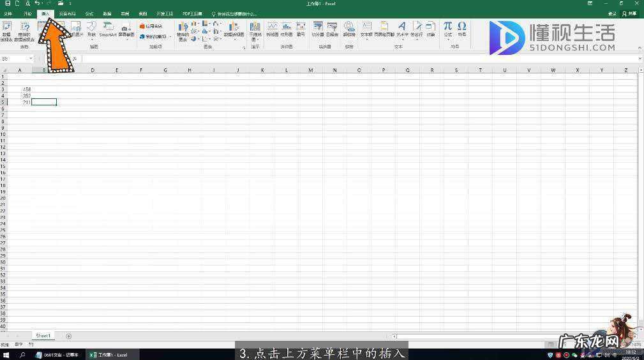Image resolution: width=644 pixels, height=360 pixels.
Task: Open the Shapes gallery
Action: pos(91,29)
